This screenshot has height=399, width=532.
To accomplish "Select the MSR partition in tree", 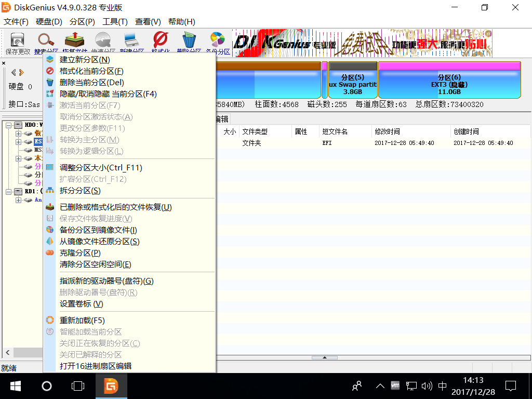I will pyautogui.click(x=38, y=150).
